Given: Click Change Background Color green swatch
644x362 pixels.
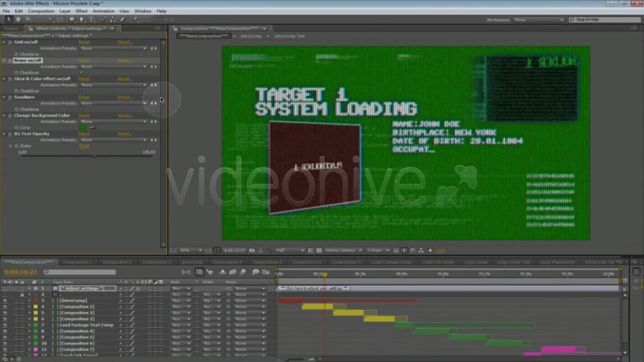Looking at the screenshot, I should point(83,127).
